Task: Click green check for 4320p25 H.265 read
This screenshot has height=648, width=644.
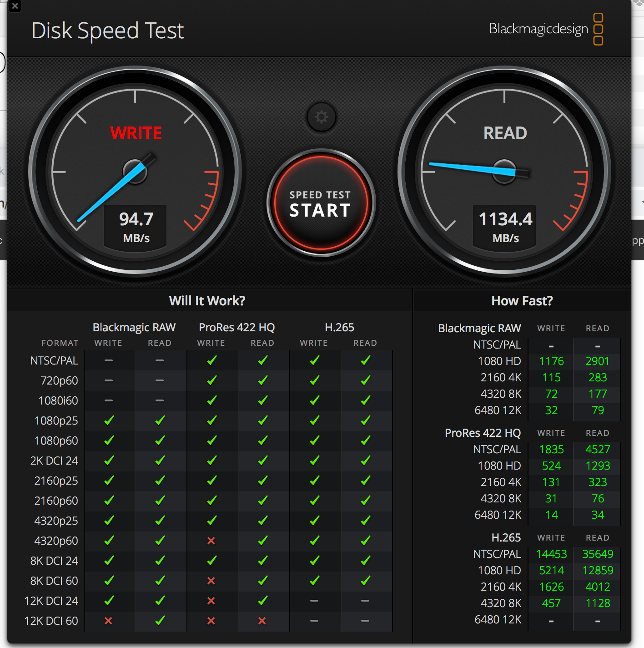Action: tap(365, 521)
